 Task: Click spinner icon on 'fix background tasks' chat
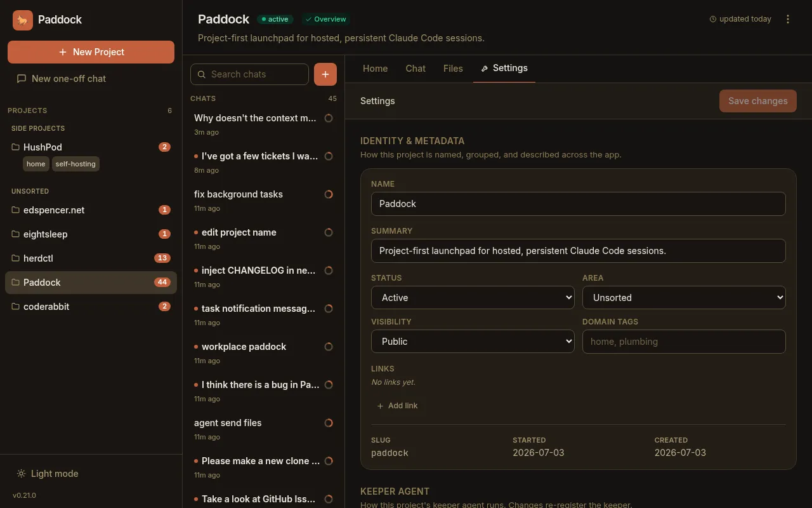pos(329,194)
